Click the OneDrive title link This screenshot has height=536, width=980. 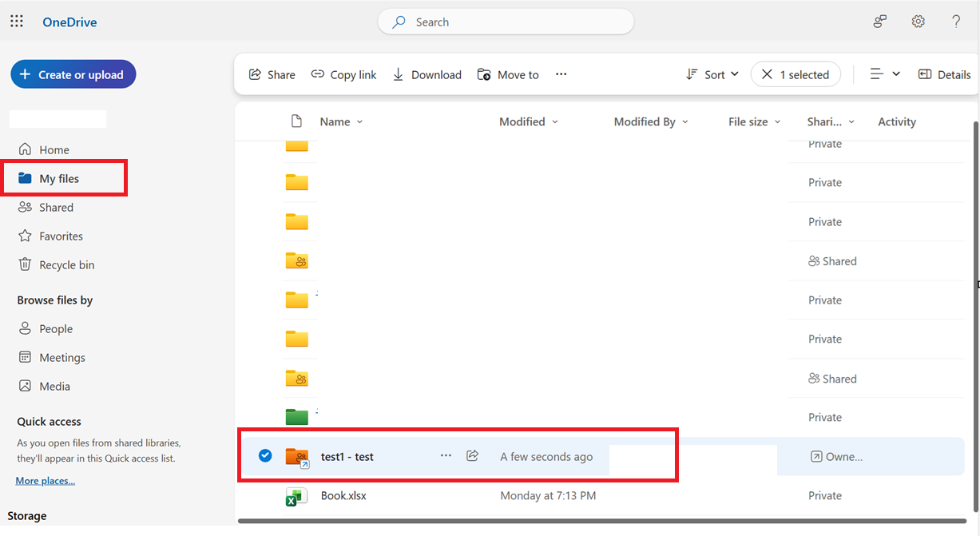(69, 22)
